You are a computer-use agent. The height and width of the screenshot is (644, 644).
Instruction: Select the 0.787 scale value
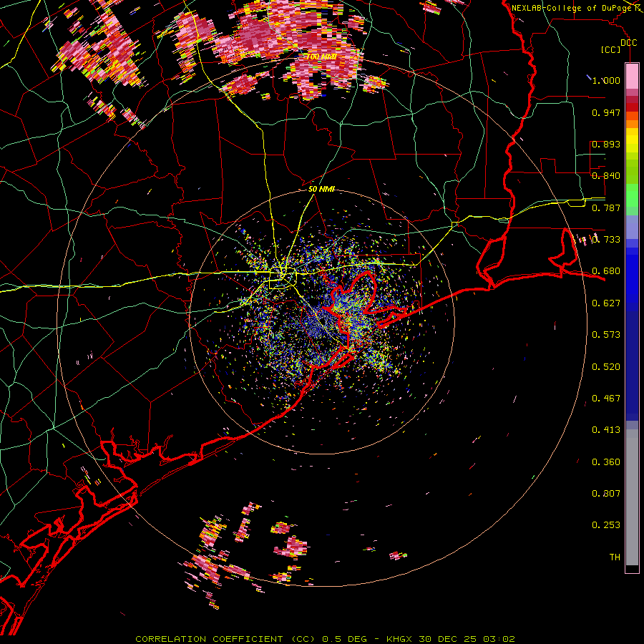606,208
